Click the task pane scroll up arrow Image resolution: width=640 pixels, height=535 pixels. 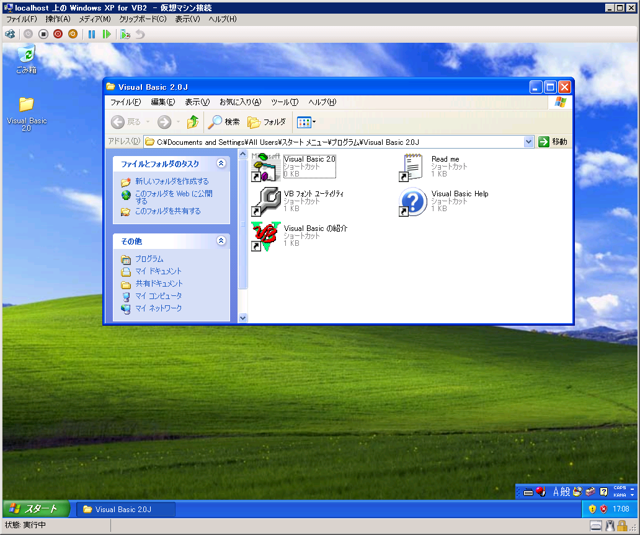tap(243, 154)
